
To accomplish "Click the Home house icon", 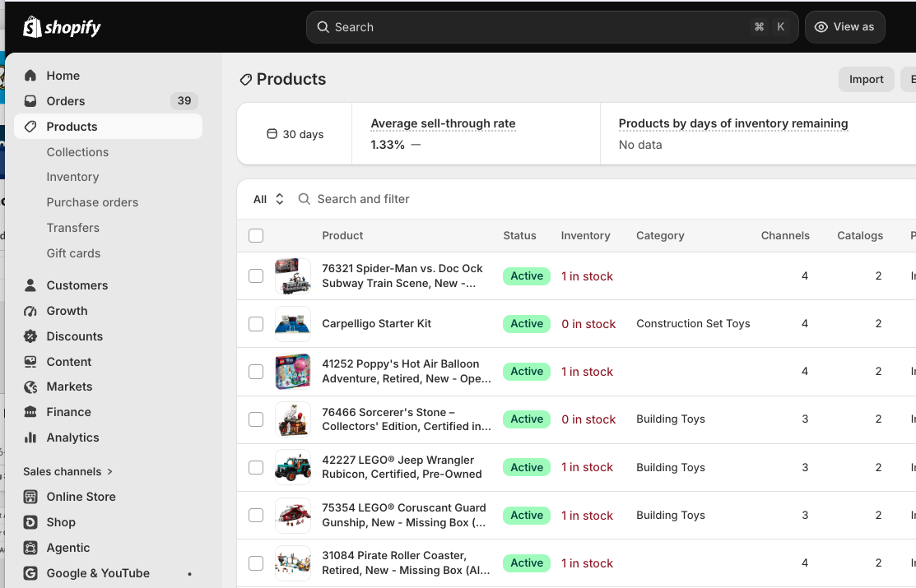I will click(30, 76).
